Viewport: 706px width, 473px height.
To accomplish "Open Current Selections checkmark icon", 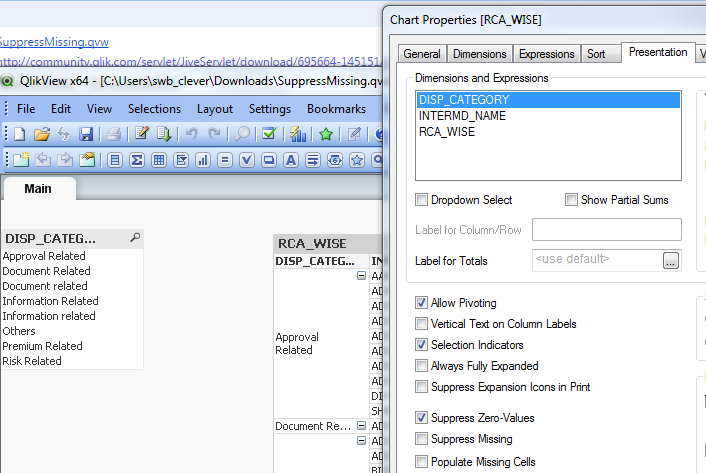I will (269, 134).
